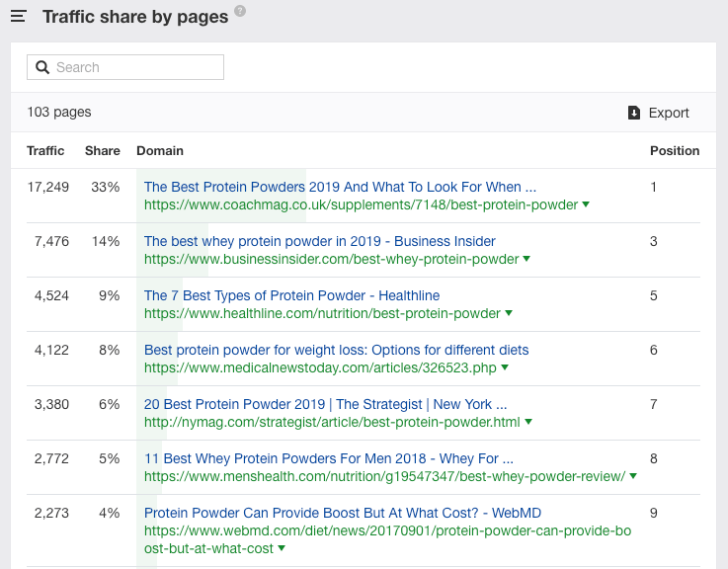Open the businessinsider.com URL link
728x569 pixels.
point(331,259)
